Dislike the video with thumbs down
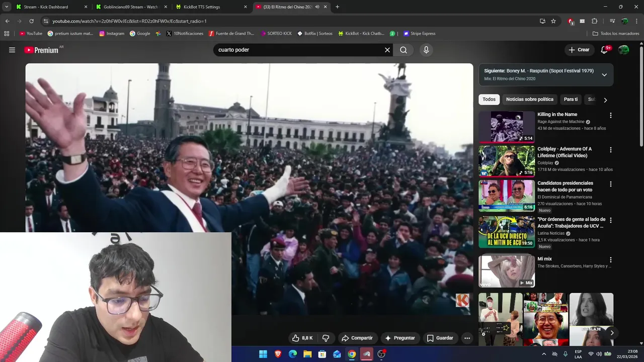The height and width of the screenshot is (362, 644). pyautogui.click(x=326, y=338)
